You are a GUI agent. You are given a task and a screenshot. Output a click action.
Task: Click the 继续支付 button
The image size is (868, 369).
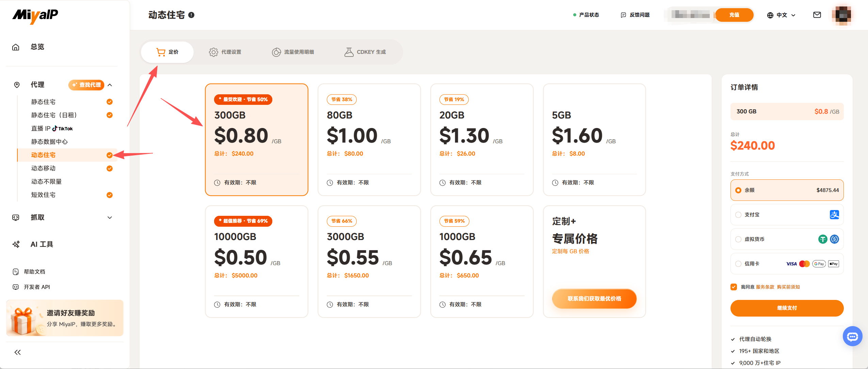[787, 308]
